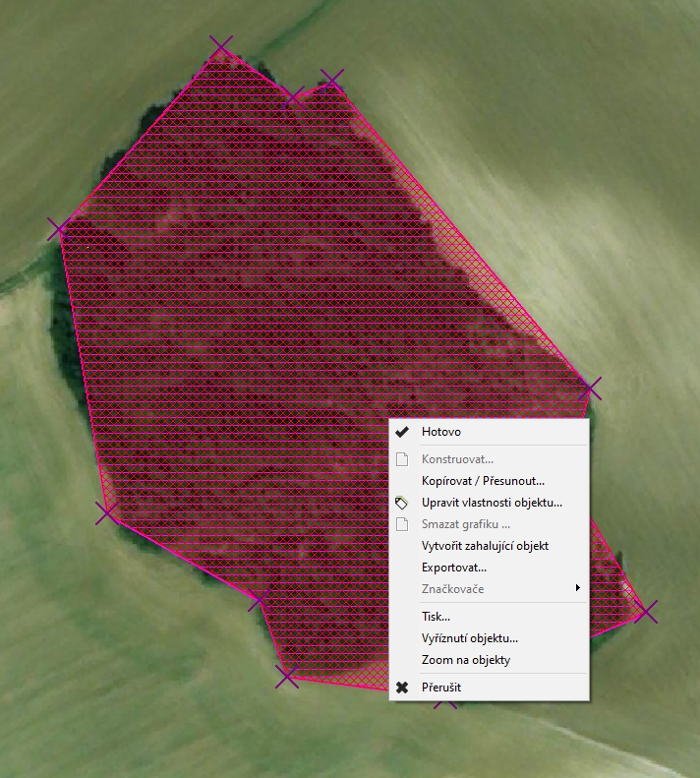
Task: Click the tag icon beside Upravit vlastnosti
Action: pos(402,503)
